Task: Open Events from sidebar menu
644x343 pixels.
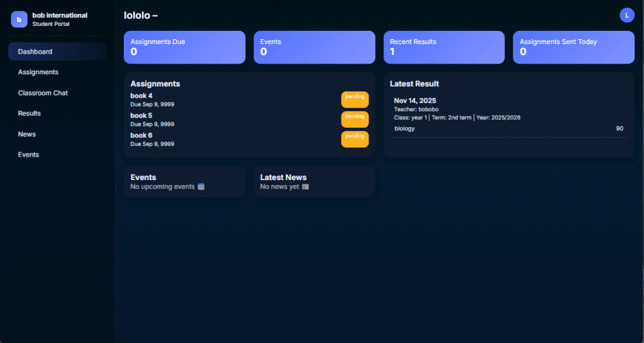Action: point(28,155)
